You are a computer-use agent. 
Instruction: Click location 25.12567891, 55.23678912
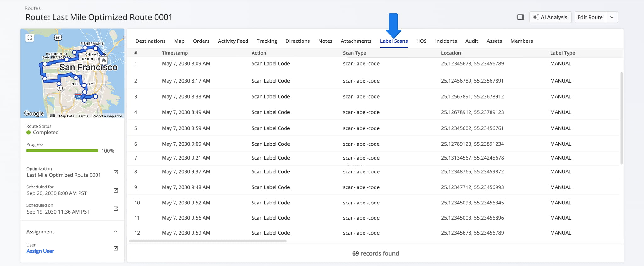pos(472,96)
